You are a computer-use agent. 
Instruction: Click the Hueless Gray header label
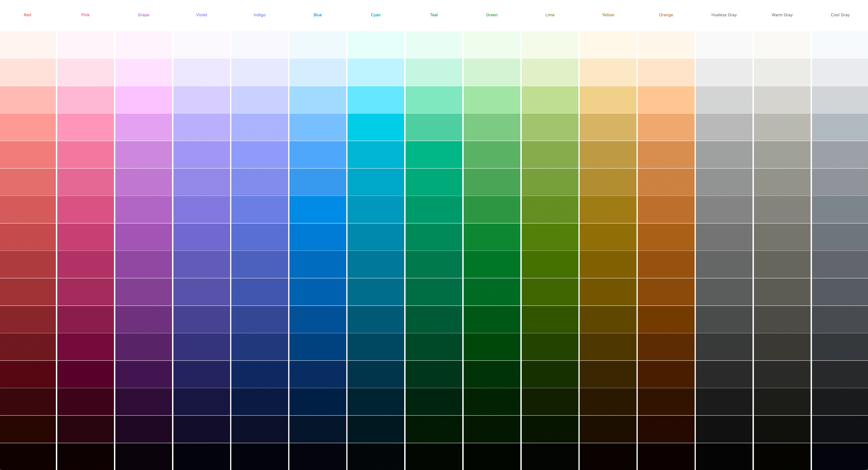tap(723, 14)
